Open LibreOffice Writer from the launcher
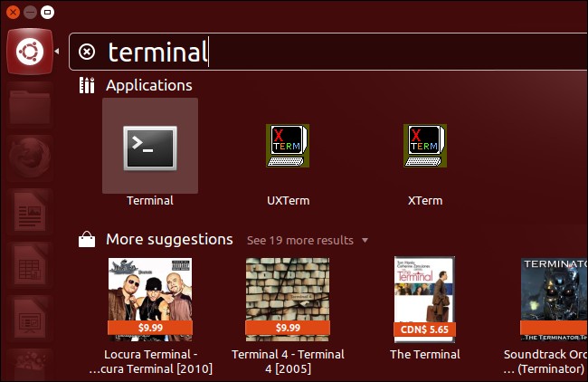588x382 pixels. tap(30, 211)
